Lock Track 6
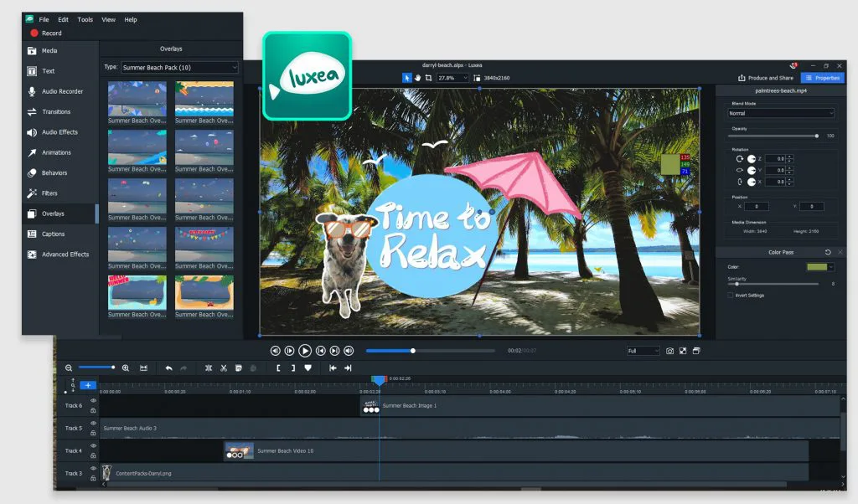Viewport: 858px width, 504px height. click(94, 410)
